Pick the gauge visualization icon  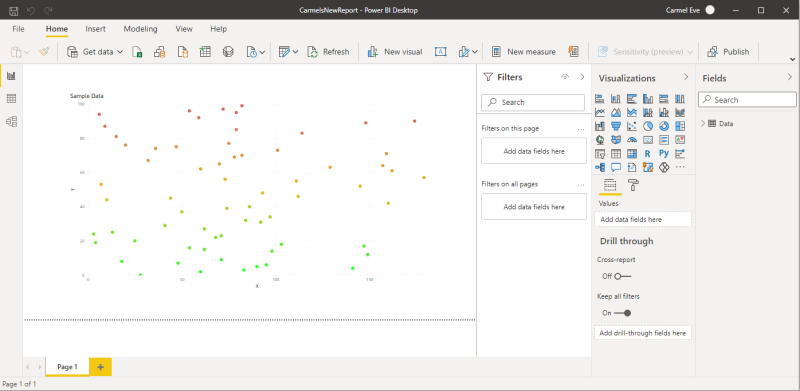(632, 140)
